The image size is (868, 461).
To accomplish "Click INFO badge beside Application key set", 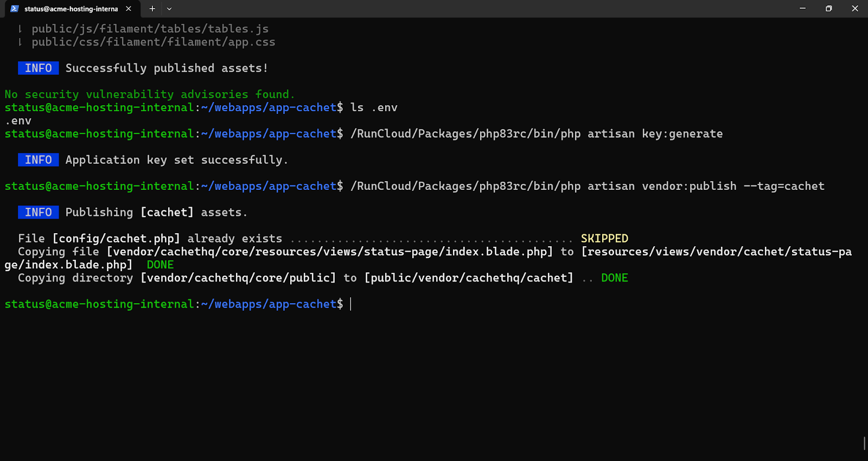I will point(39,160).
